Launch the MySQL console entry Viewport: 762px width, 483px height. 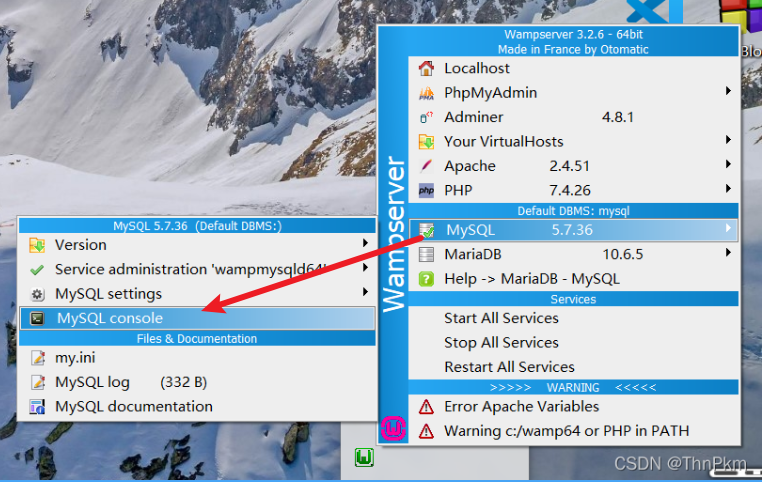point(197,319)
